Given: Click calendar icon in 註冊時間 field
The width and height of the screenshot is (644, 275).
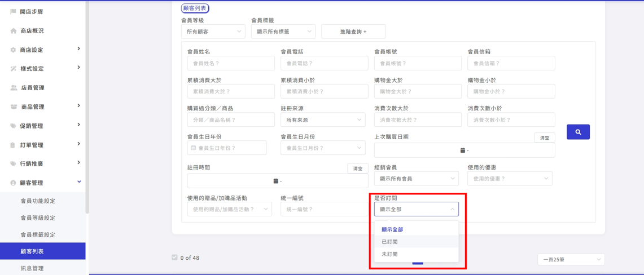Looking at the screenshot, I should coord(275,181).
